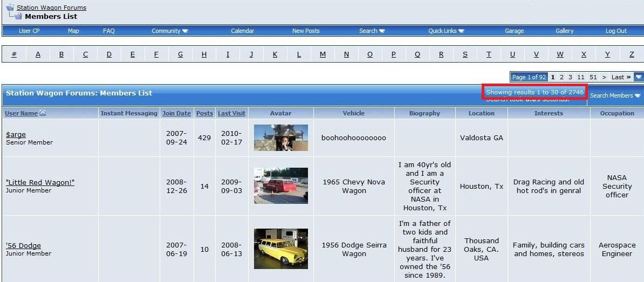The image size is (644, 282).
Task: Filter members by letter M
Action: point(323,54)
